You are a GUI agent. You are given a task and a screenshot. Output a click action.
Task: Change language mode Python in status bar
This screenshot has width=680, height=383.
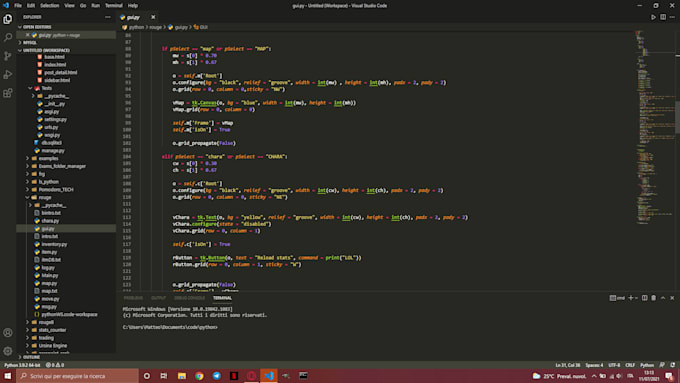point(647,365)
